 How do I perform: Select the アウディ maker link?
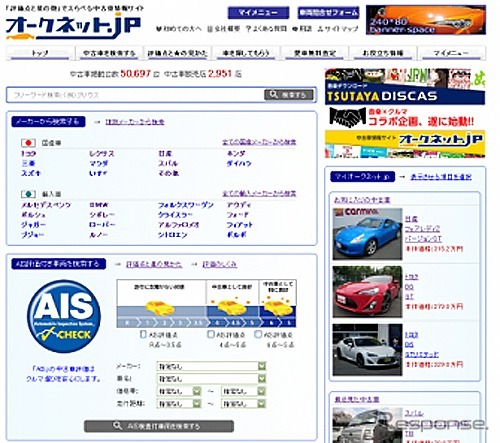(239, 205)
